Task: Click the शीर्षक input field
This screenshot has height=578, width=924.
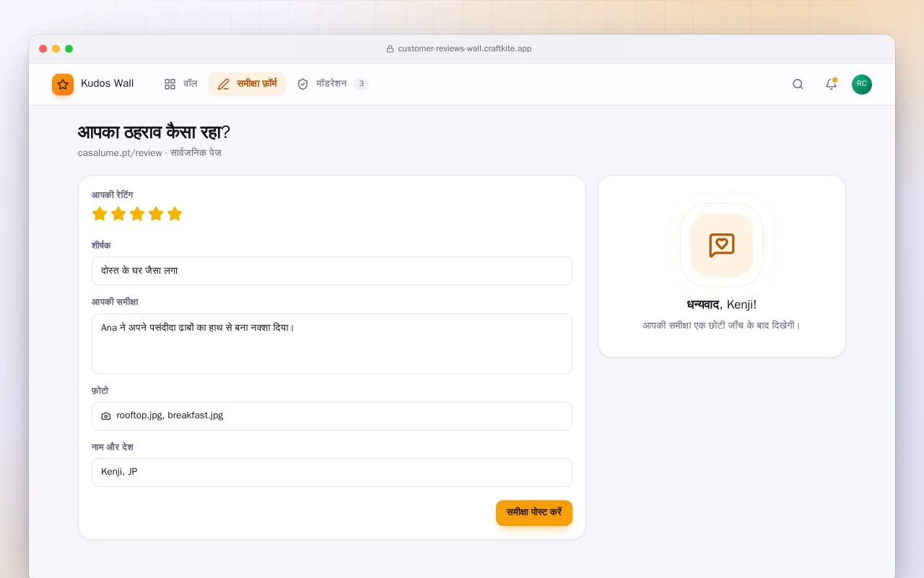Action: pyautogui.click(x=332, y=271)
